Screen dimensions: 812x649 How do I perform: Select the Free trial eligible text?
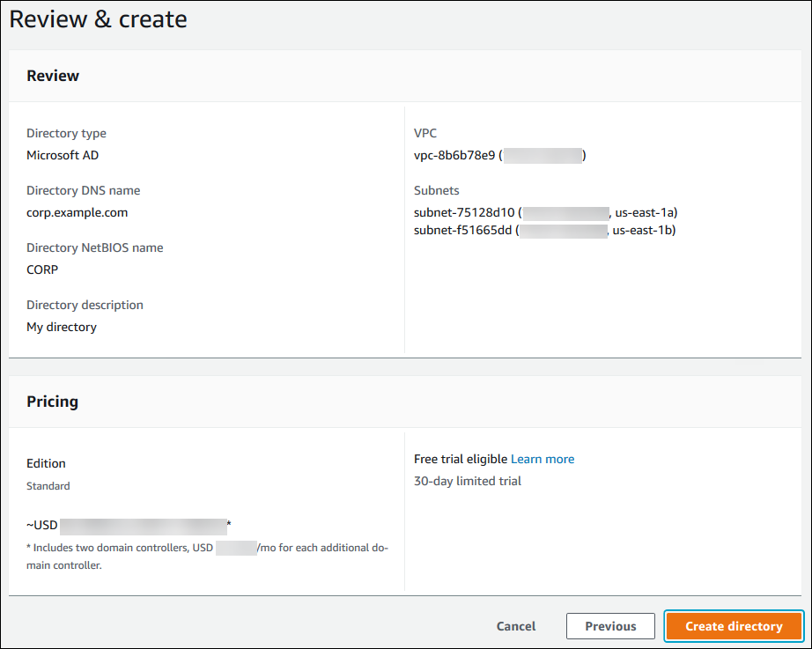[x=457, y=459]
